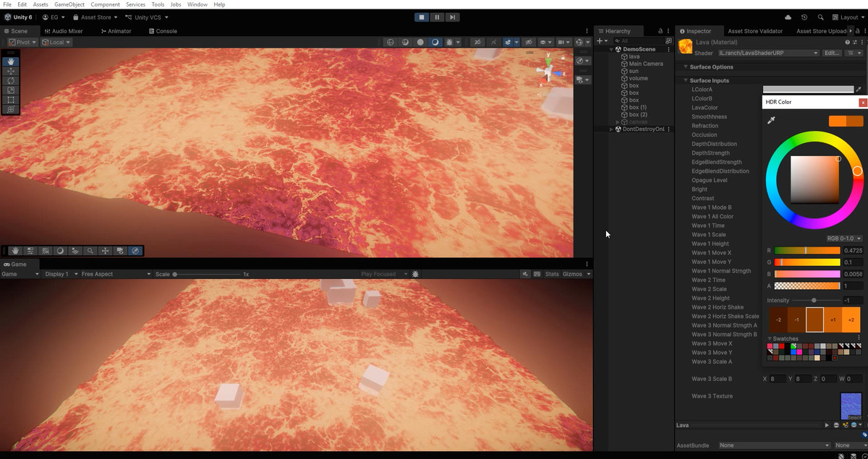Screen dimensions: 868x459
Task: Open the Window menu
Action: tap(197, 4)
